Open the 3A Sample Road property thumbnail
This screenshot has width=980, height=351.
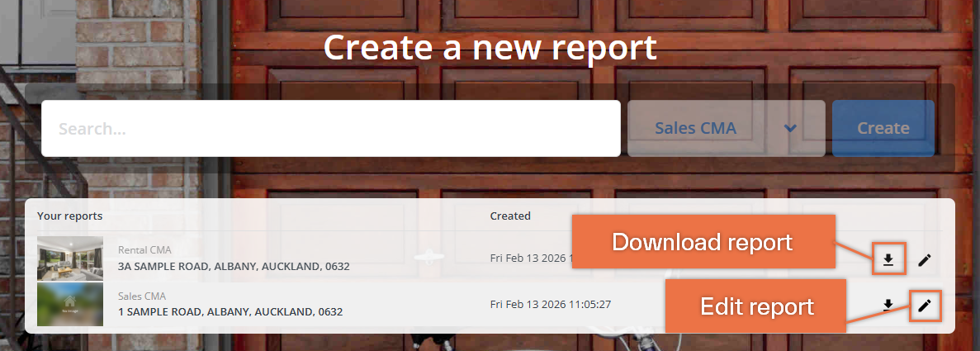(70, 259)
